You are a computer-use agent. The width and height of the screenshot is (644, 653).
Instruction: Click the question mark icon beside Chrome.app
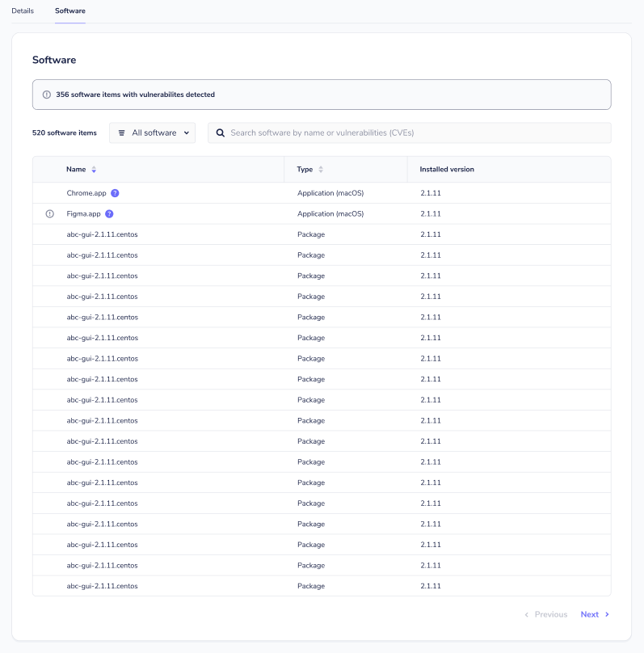pyautogui.click(x=114, y=193)
